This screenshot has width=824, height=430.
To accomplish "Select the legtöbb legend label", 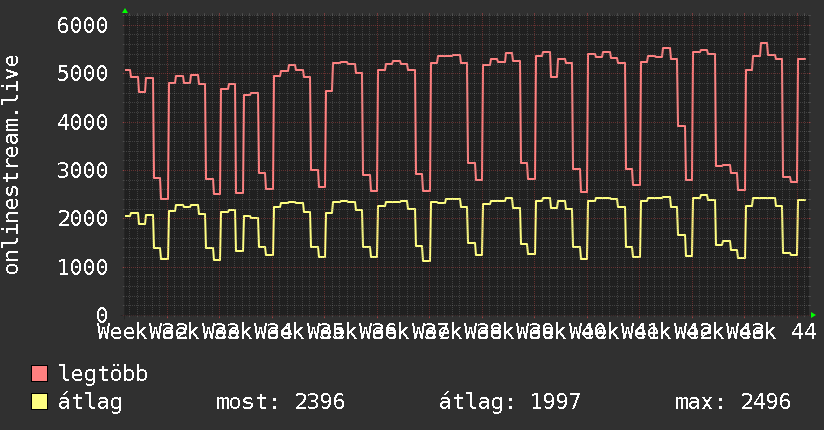I will 103,373.
